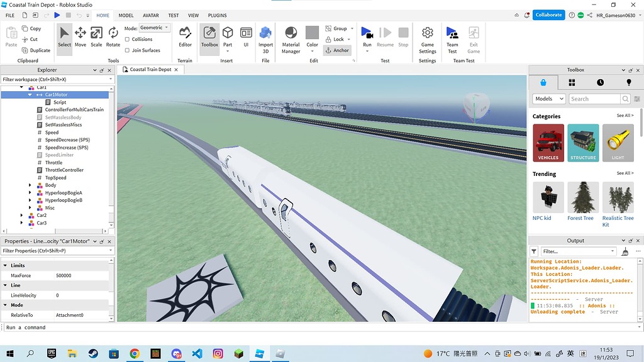
Task: Open Toolbox search filter options
Action: click(x=637, y=99)
